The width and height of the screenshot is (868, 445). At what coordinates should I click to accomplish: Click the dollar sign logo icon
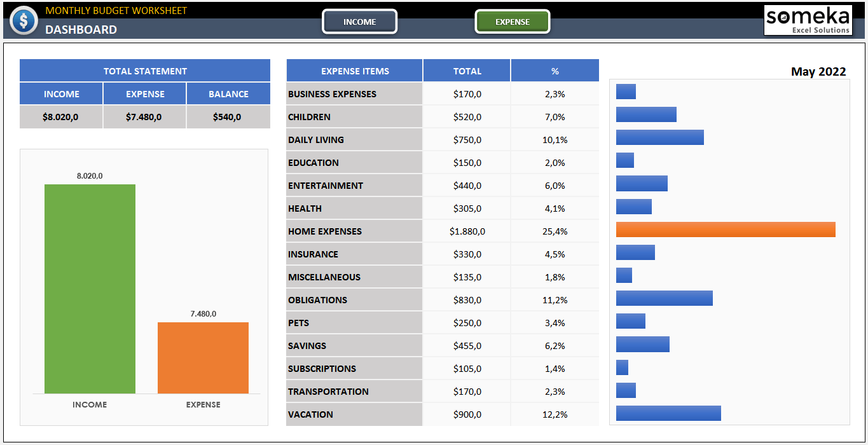[x=24, y=20]
